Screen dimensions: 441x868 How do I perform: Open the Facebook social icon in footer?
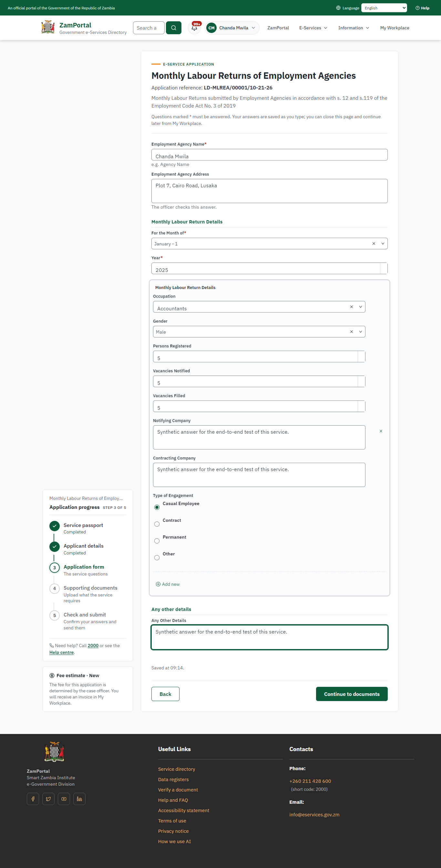(33, 799)
